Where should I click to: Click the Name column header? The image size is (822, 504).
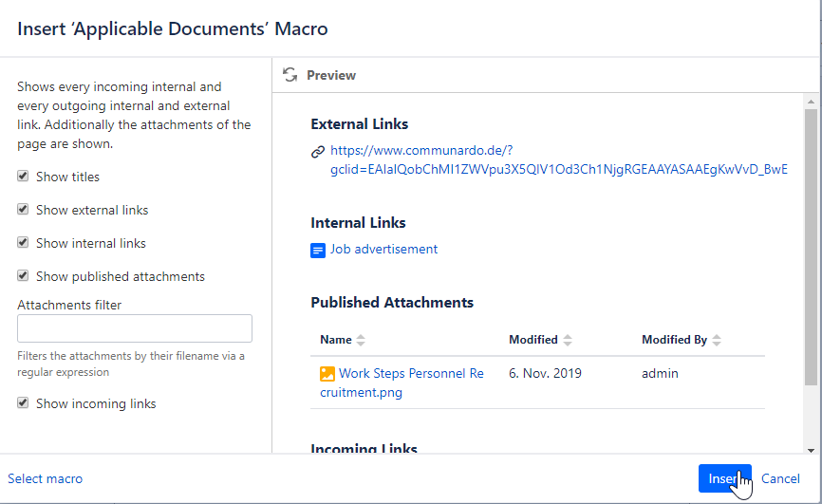[x=336, y=340]
